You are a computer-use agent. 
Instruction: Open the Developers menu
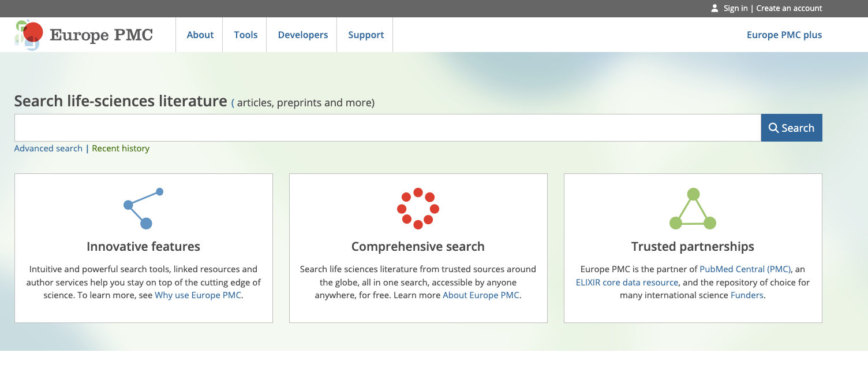[x=302, y=35]
